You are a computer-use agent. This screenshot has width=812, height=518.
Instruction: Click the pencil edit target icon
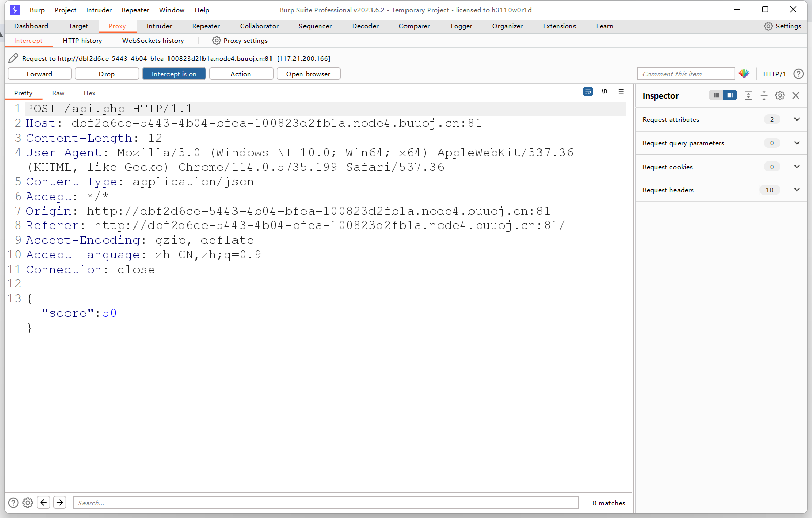click(x=14, y=58)
